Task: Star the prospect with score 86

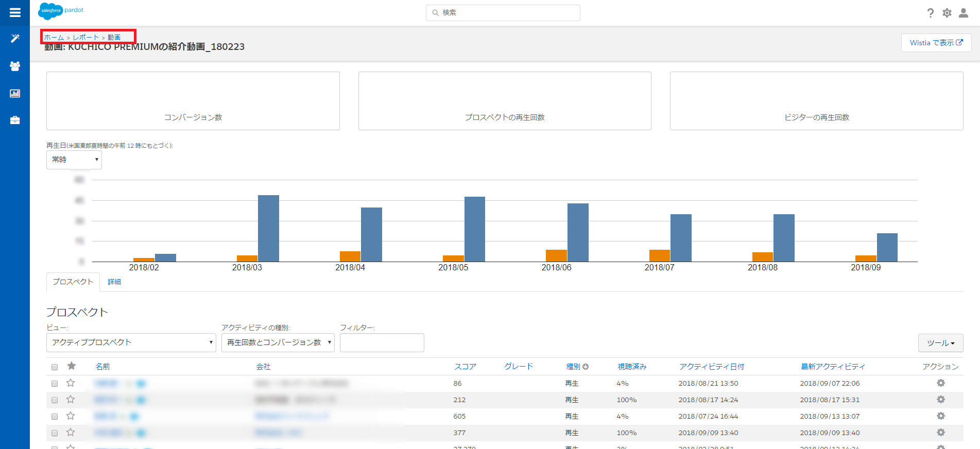Action: (71, 383)
